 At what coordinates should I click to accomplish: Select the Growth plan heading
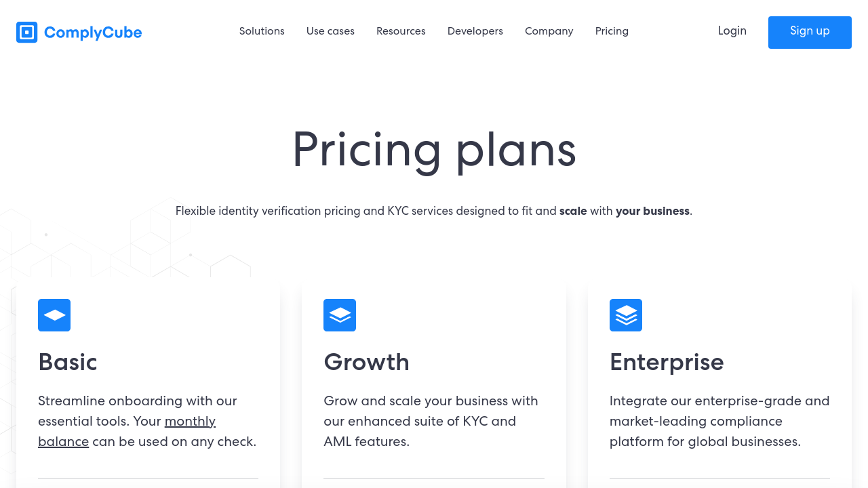(366, 362)
